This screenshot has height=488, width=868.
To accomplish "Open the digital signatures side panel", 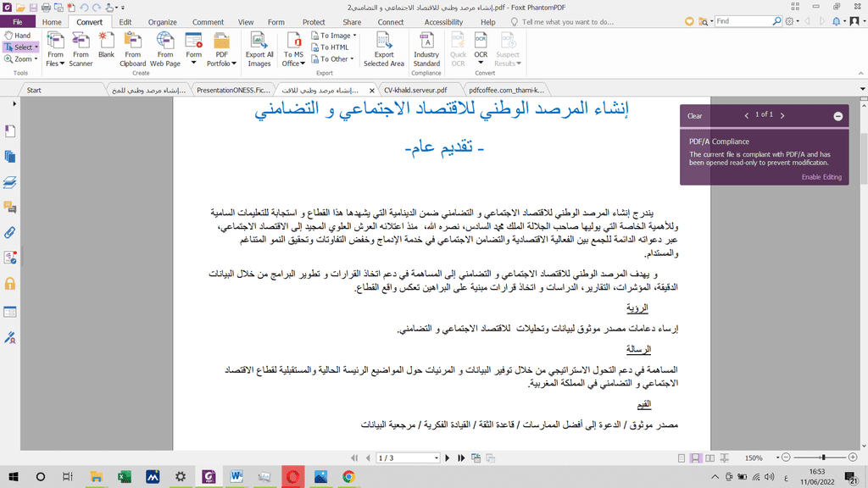I will [10, 337].
